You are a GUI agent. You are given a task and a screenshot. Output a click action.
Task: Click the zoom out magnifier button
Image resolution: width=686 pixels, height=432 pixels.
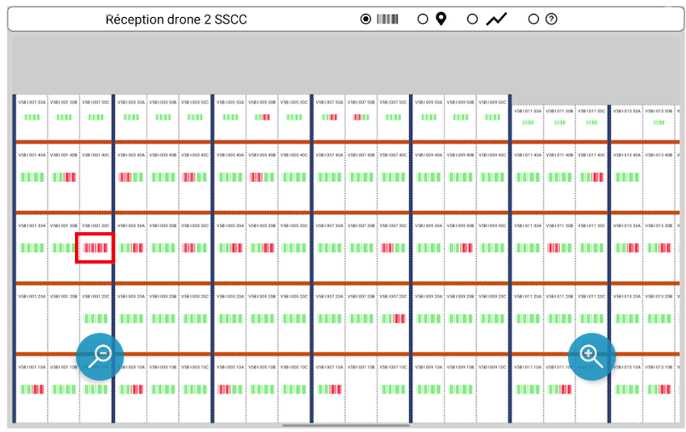[x=100, y=355]
